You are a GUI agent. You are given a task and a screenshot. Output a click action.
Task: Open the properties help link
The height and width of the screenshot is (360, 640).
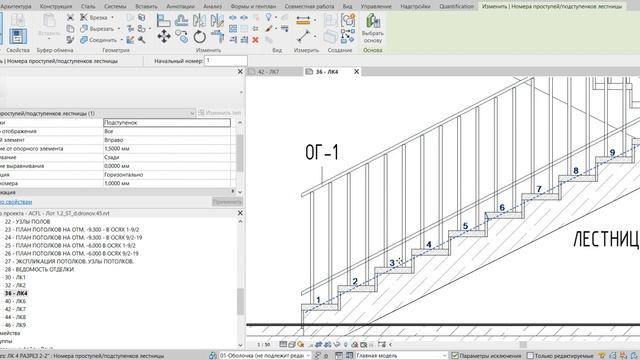pos(16,202)
